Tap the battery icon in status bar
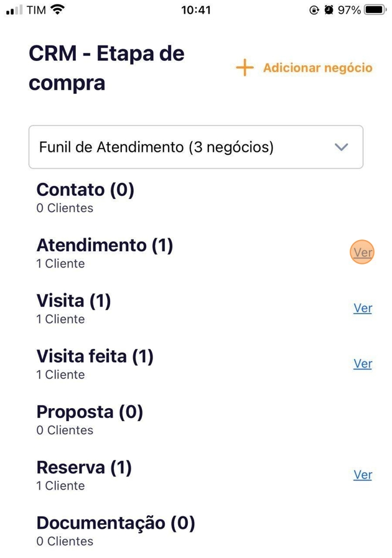This screenshot has height=558, width=392. point(376,10)
